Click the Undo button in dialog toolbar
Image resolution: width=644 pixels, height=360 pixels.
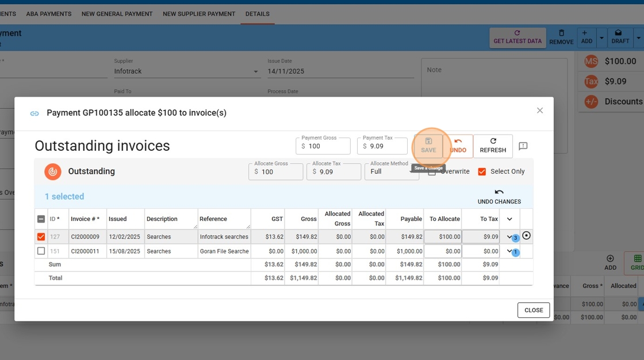click(x=458, y=146)
